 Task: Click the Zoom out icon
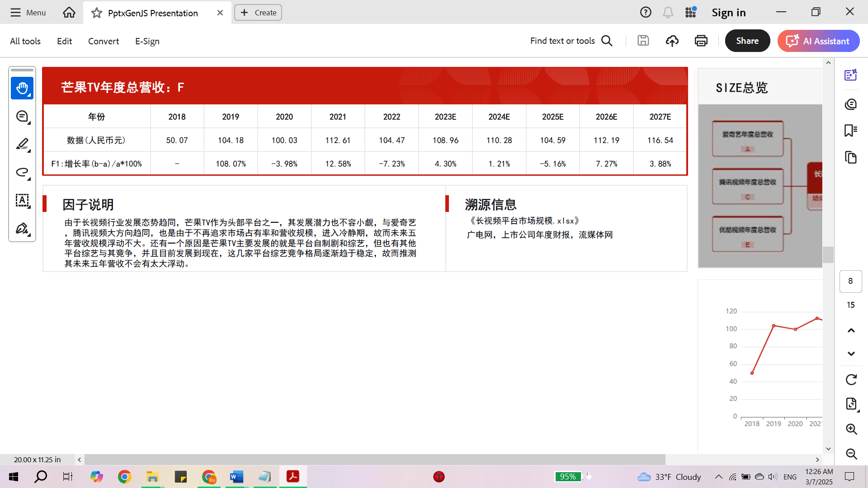tap(851, 454)
